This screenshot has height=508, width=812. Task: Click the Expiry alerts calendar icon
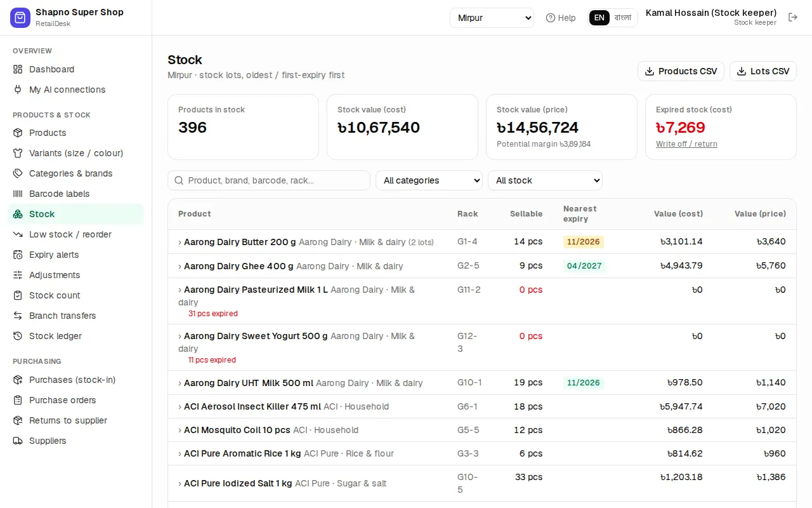click(18, 255)
